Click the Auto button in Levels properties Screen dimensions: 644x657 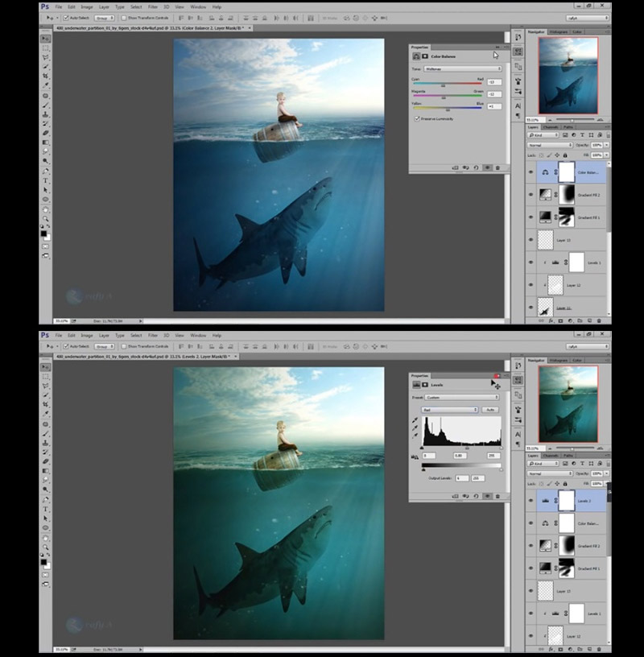click(x=490, y=410)
